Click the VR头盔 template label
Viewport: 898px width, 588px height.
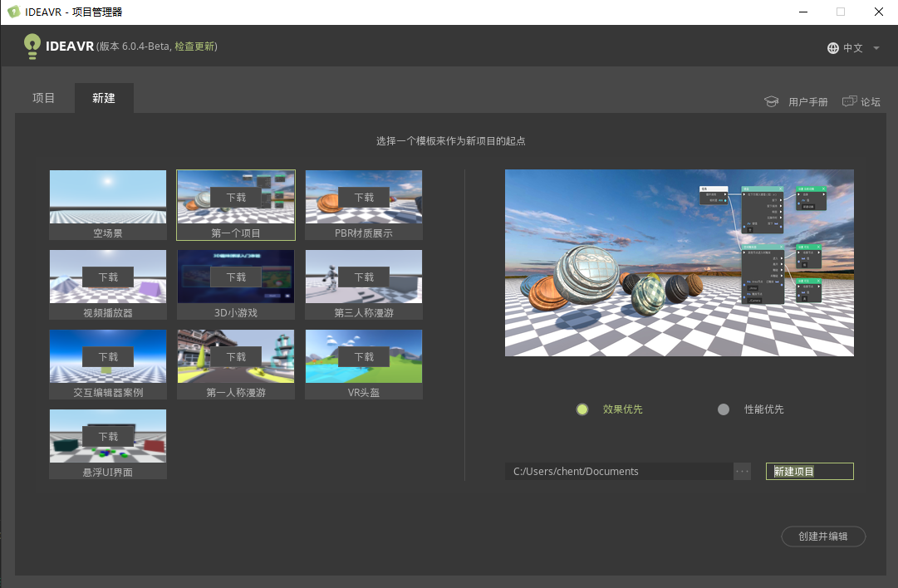364,392
